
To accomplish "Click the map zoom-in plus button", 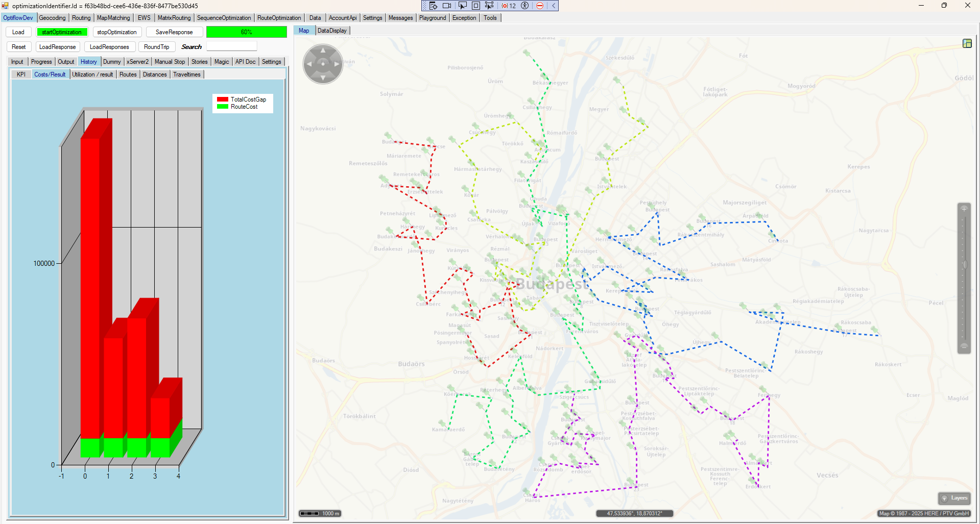I will click(964, 209).
